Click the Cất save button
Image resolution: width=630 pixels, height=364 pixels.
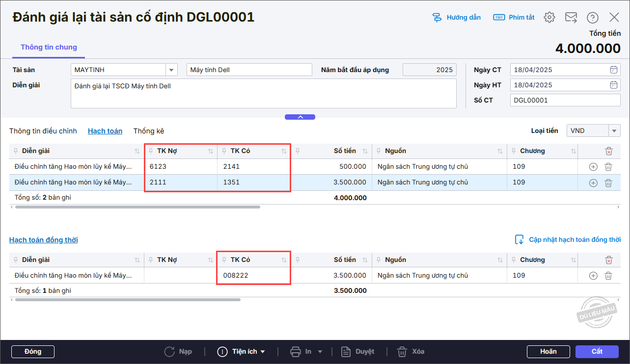(x=597, y=352)
